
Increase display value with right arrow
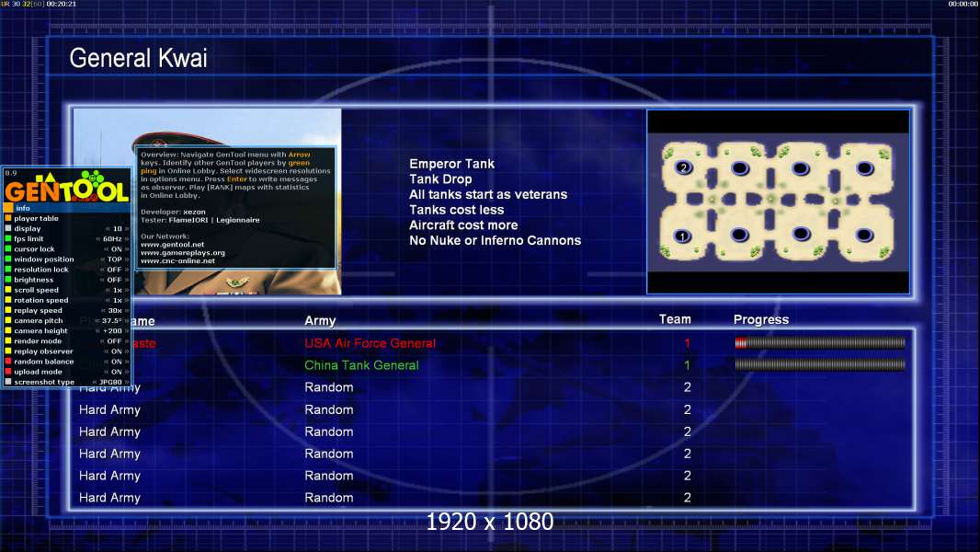pos(127,229)
